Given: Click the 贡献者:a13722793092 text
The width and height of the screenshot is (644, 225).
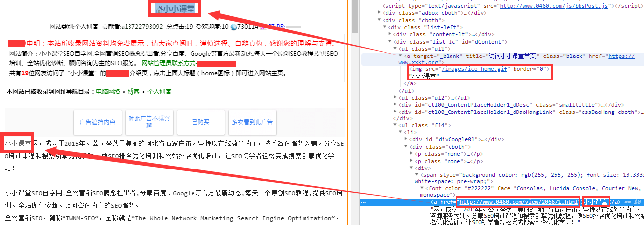Looking at the screenshot, I should point(132,26).
